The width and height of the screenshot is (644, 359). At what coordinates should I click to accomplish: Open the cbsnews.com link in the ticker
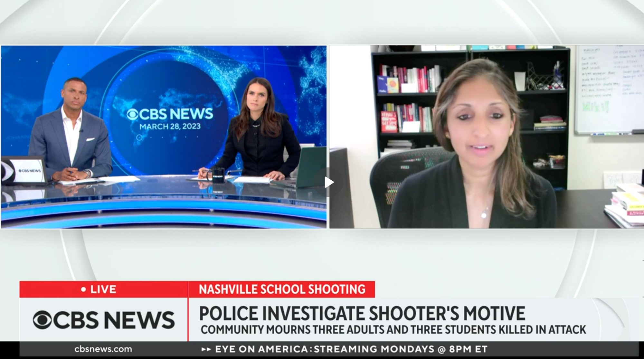pyautogui.click(x=103, y=349)
